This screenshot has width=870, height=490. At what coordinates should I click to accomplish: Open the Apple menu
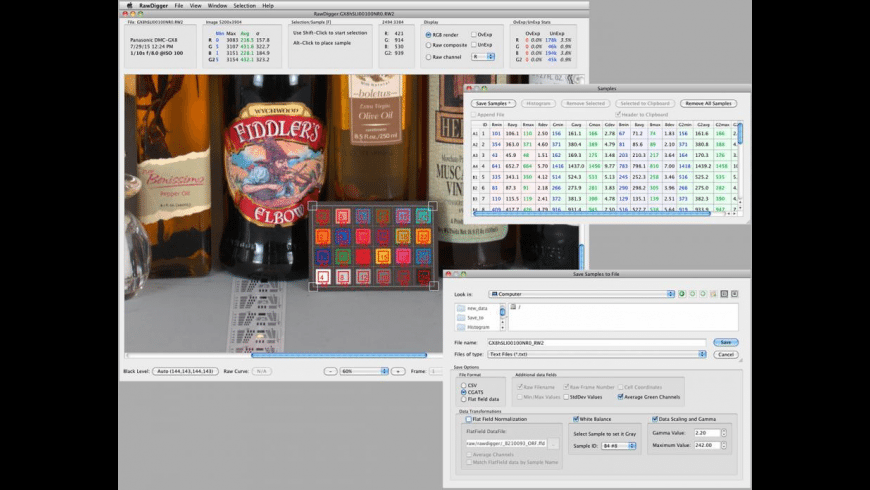point(130,5)
